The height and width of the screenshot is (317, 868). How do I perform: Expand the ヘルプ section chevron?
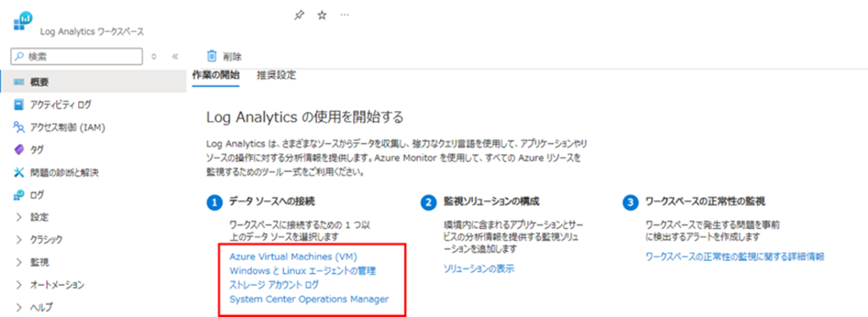click(19, 307)
